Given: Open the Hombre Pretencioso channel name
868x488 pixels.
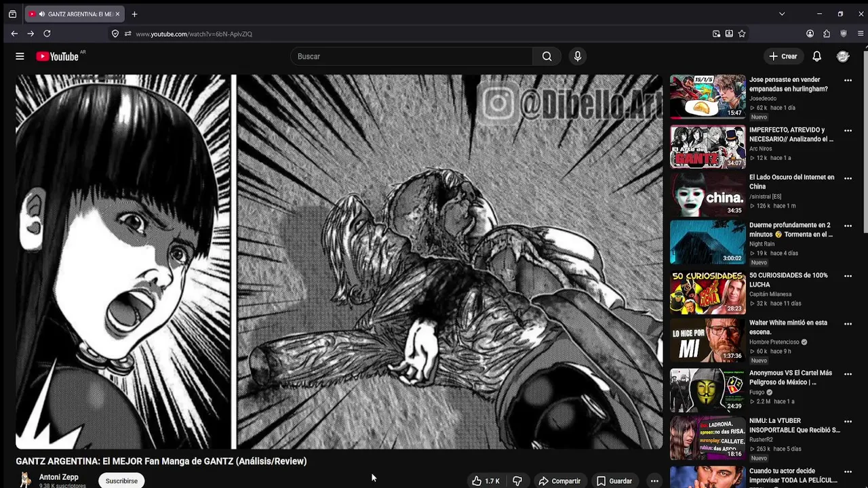Looking at the screenshot, I should pyautogui.click(x=774, y=342).
